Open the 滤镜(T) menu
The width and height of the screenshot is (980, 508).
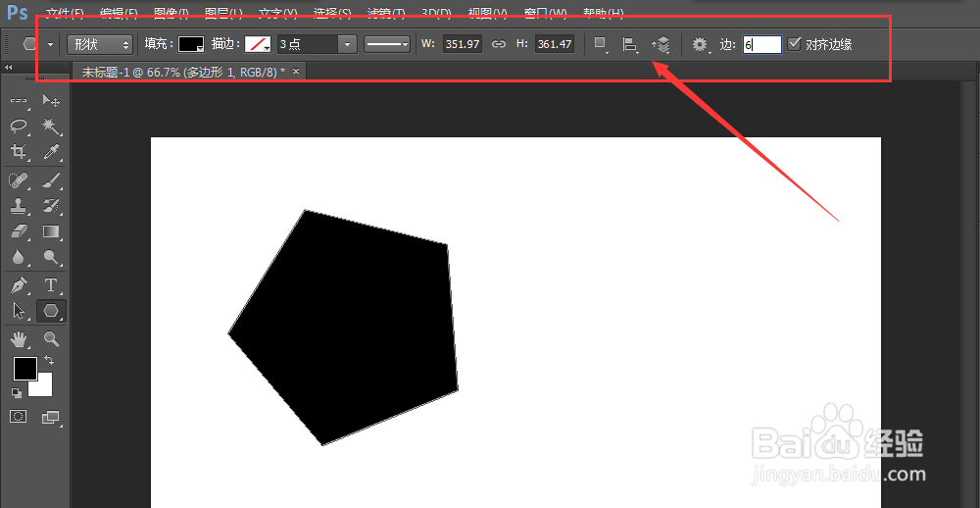click(386, 13)
